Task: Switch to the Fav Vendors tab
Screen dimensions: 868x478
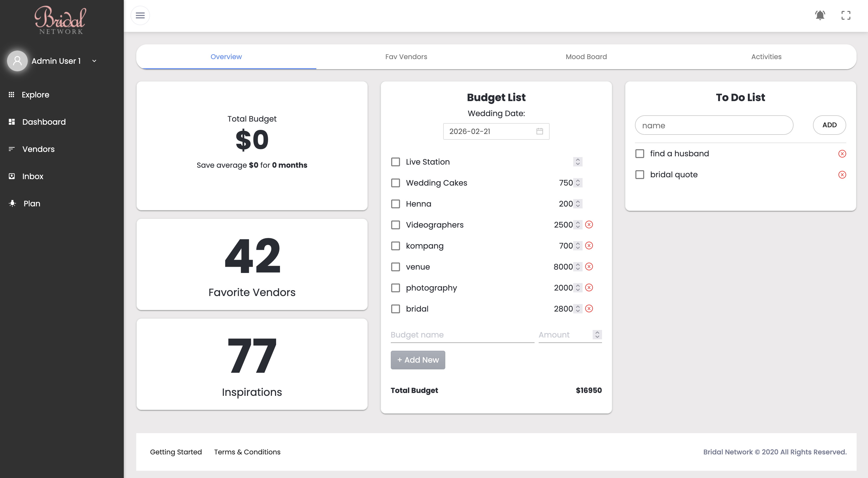Action: [406, 57]
